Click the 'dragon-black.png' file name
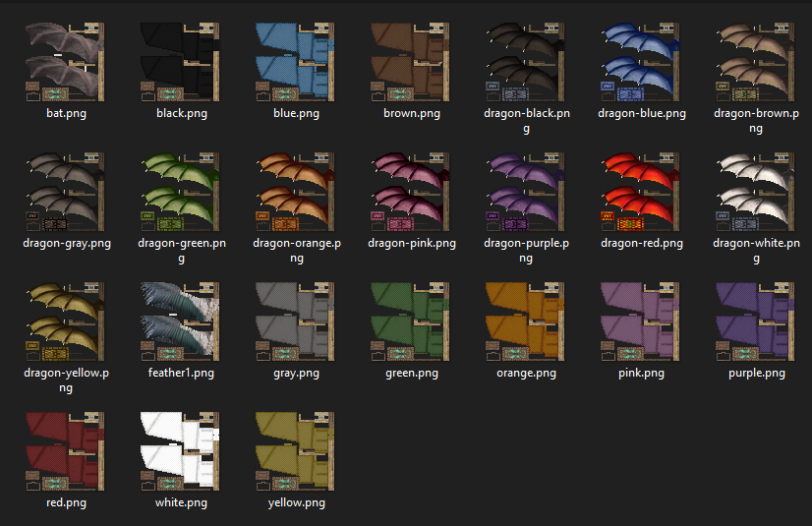Screen dimensions: 812x526 (527, 121)
